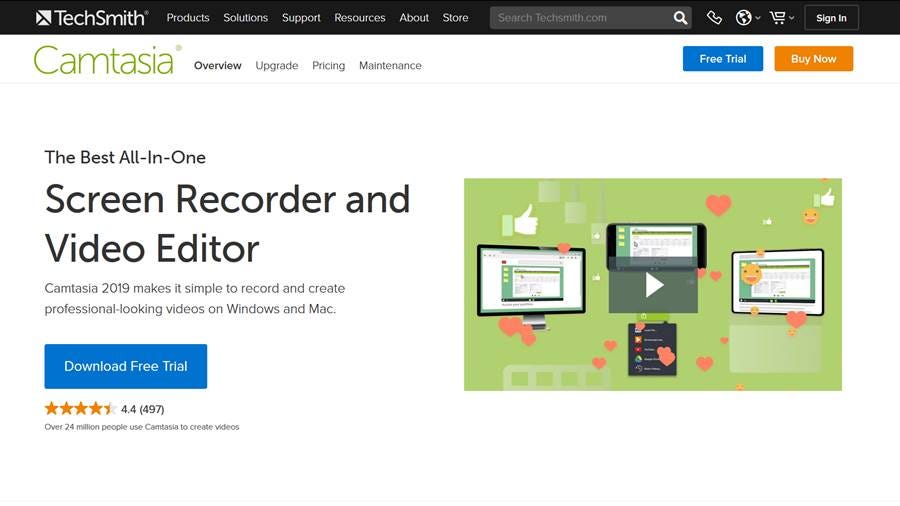Click the TechSmith logo

point(92,18)
